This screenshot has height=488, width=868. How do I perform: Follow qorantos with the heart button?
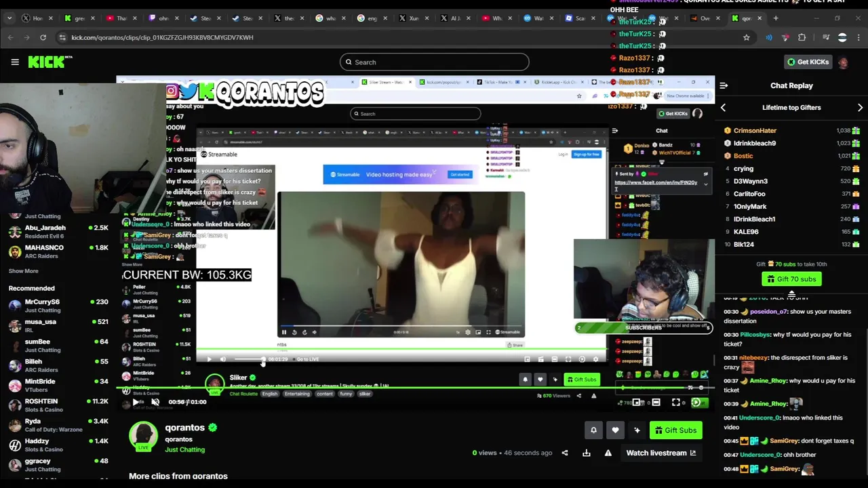click(x=615, y=430)
